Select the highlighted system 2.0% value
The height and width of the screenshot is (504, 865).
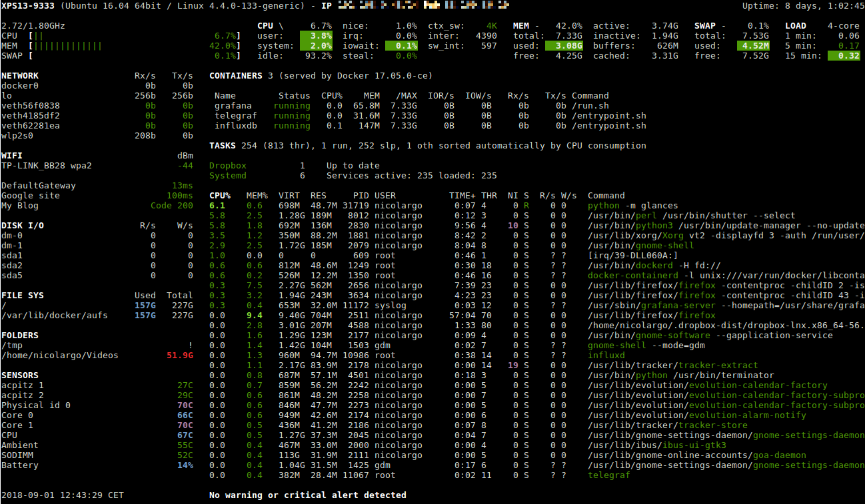316,46
